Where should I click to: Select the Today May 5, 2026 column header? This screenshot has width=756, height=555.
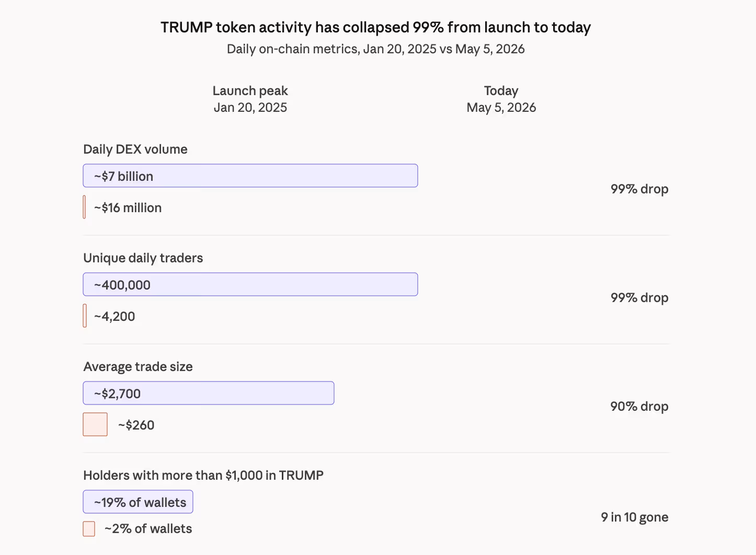click(x=501, y=99)
